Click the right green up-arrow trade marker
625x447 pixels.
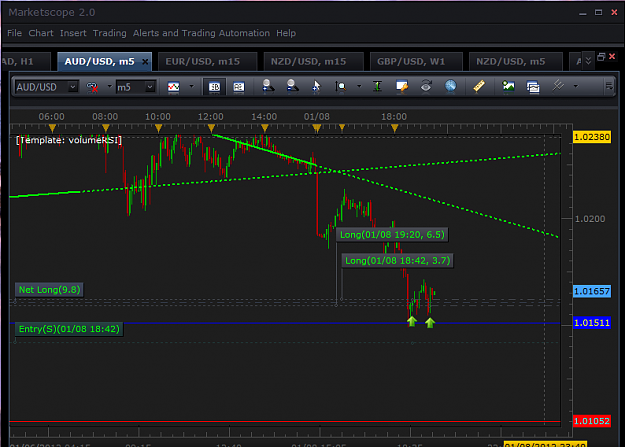click(x=430, y=322)
